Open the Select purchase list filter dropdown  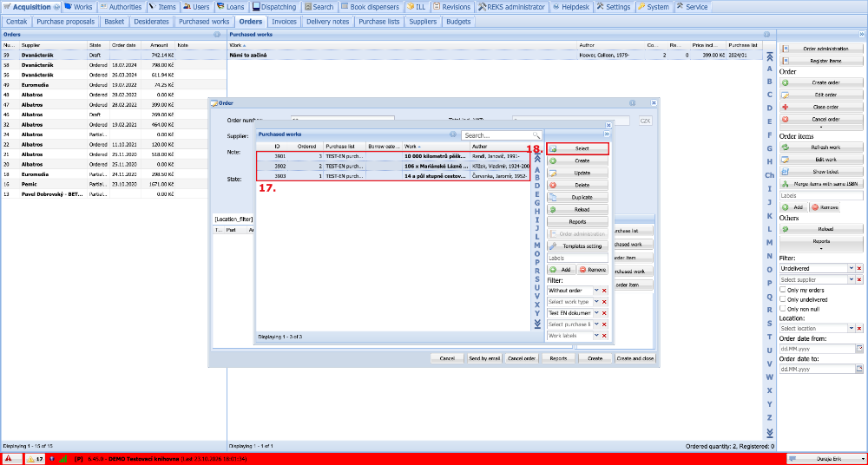(x=596, y=324)
